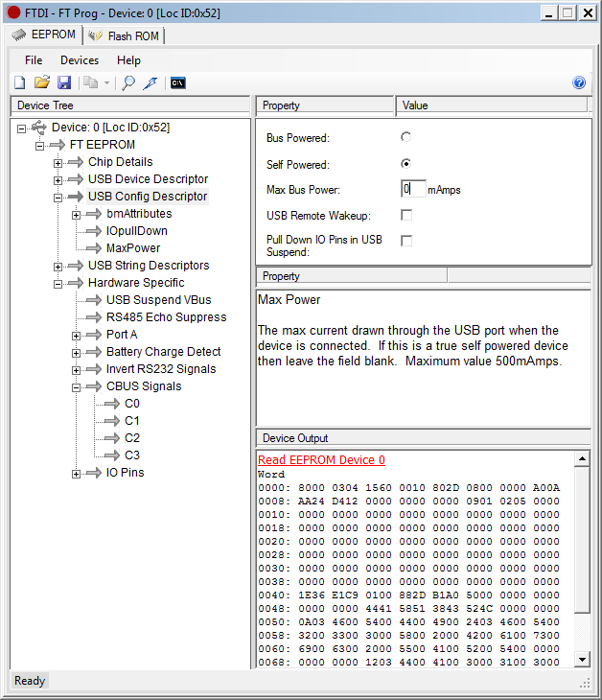The image size is (602, 700).
Task: Click the Copy toolbar icon
Action: 91,82
